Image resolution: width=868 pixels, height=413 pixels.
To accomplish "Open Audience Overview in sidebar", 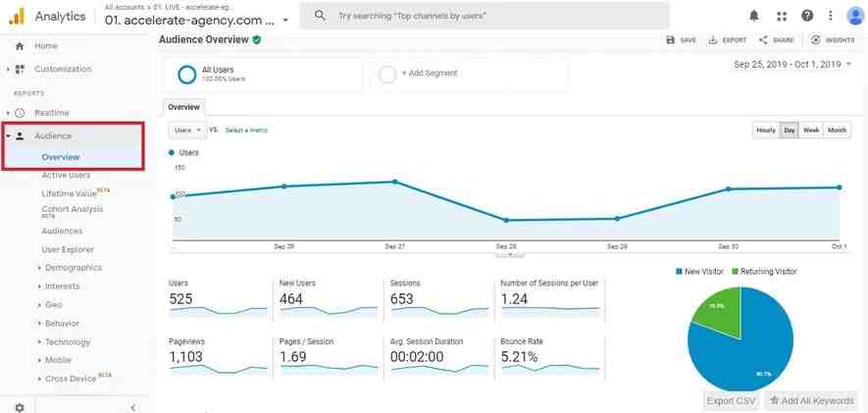I will click(x=61, y=157).
